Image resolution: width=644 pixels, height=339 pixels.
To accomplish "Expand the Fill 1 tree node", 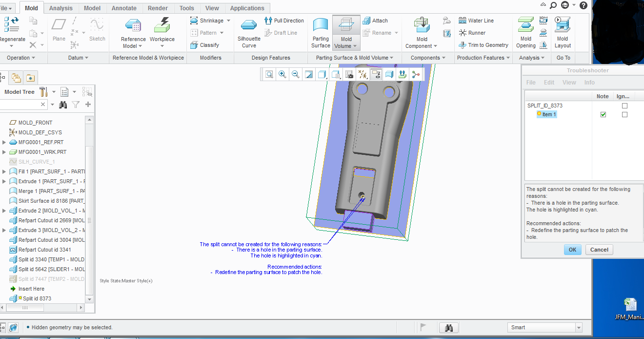I will point(4,171).
